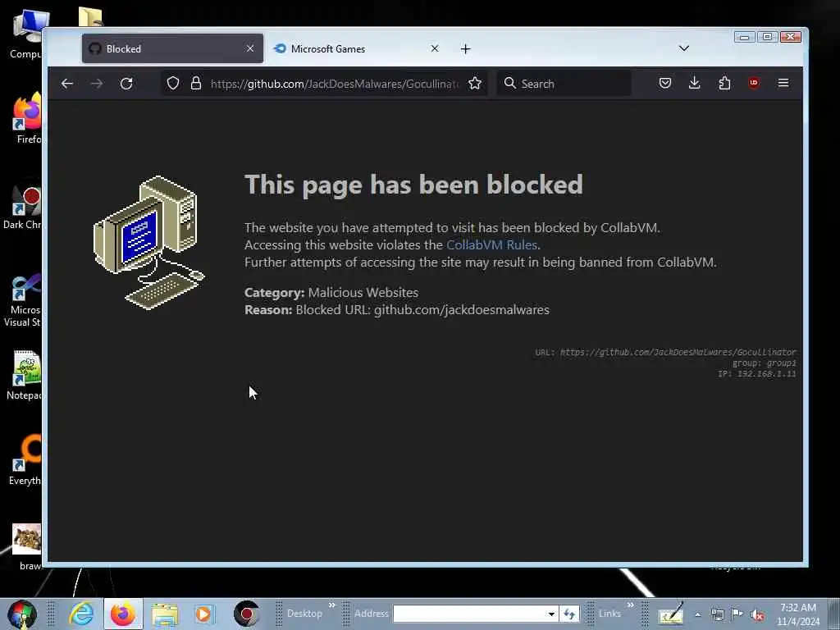Click the Desktop toolbar label
This screenshot has width=840, height=630.
304,614
